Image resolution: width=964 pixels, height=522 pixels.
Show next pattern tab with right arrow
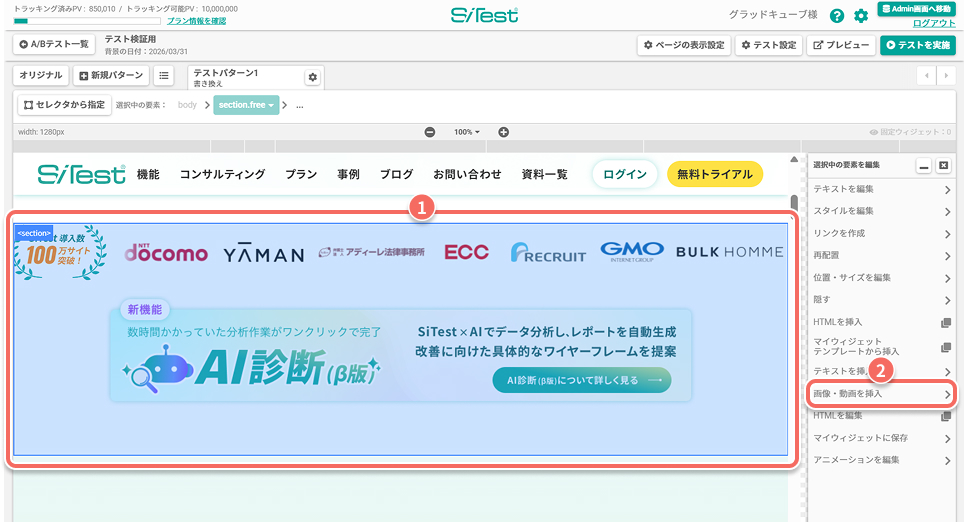pos(946,76)
